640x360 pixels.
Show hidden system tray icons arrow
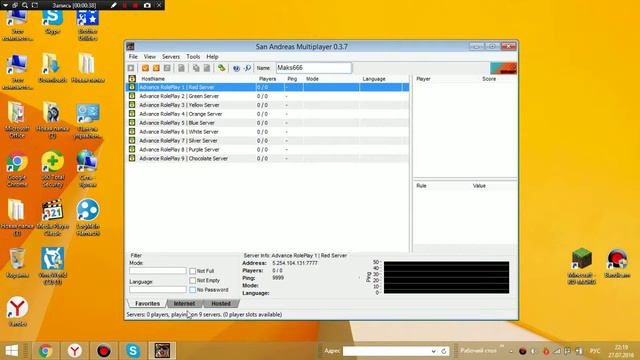(x=511, y=351)
